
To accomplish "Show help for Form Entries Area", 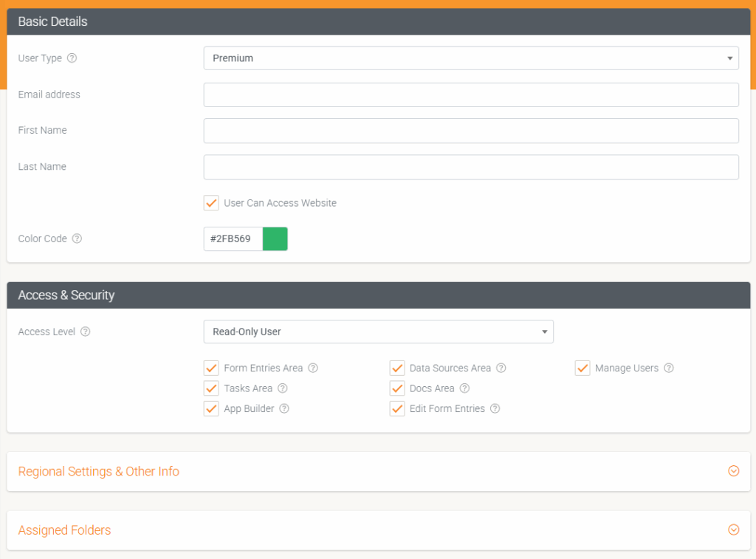I will pyautogui.click(x=313, y=368).
